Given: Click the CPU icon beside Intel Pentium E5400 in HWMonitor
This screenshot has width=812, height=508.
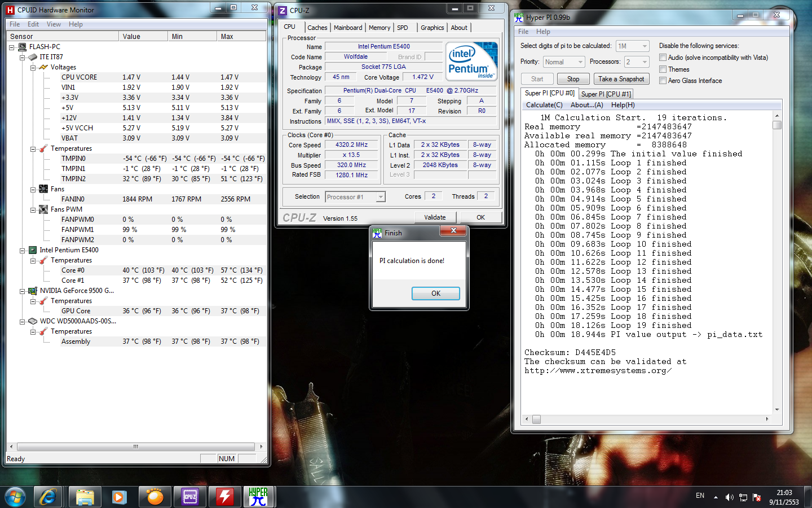Looking at the screenshot, I should tap(33, 250).
